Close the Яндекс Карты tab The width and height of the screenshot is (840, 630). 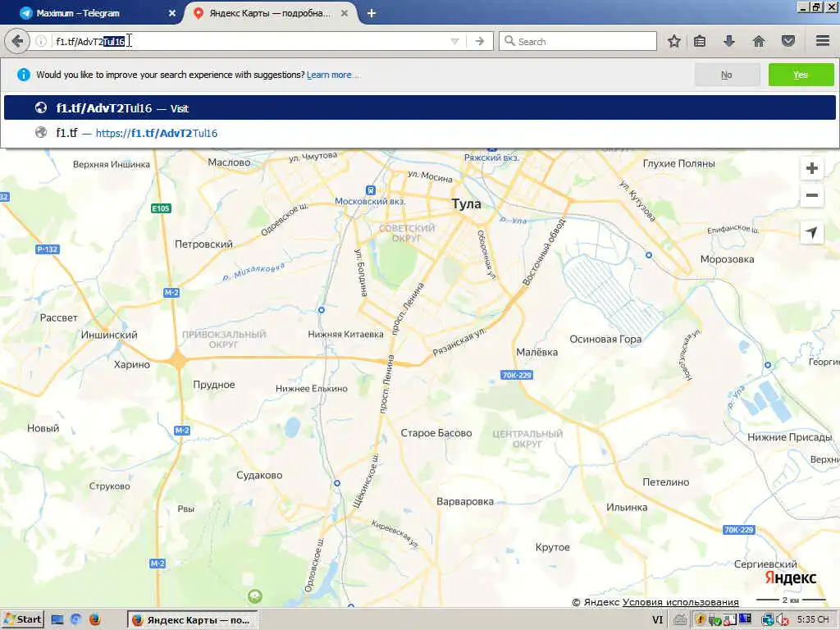[x=345, y=13]
